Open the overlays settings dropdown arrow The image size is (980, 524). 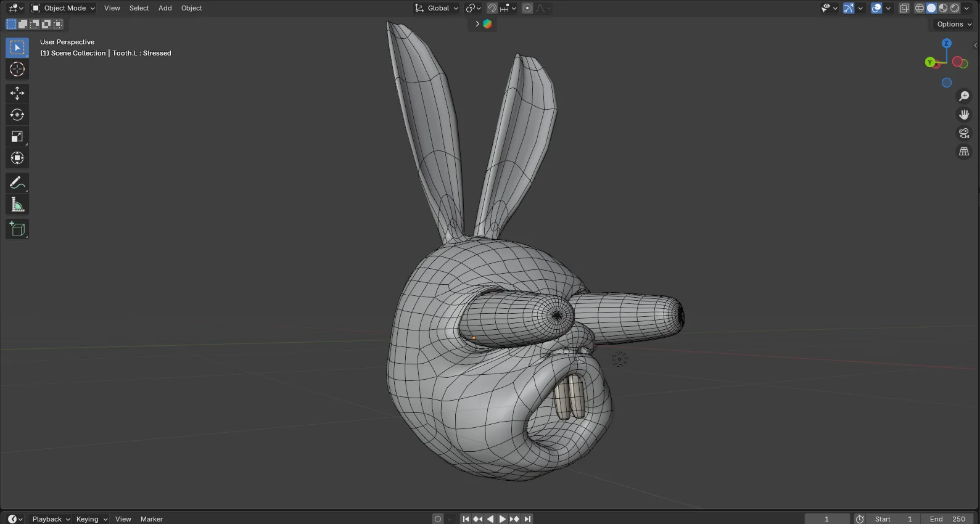click(x=888, y=8)
